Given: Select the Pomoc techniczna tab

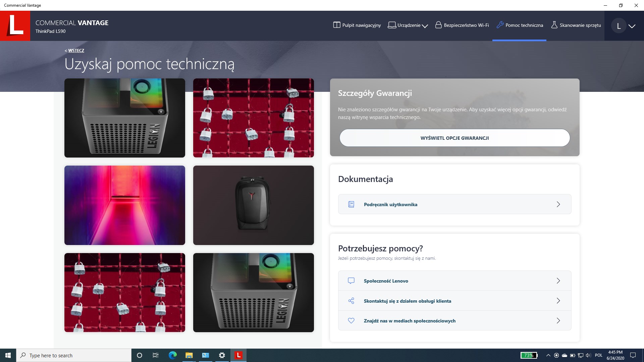Looking at the screenshot, I should point(520,25).
